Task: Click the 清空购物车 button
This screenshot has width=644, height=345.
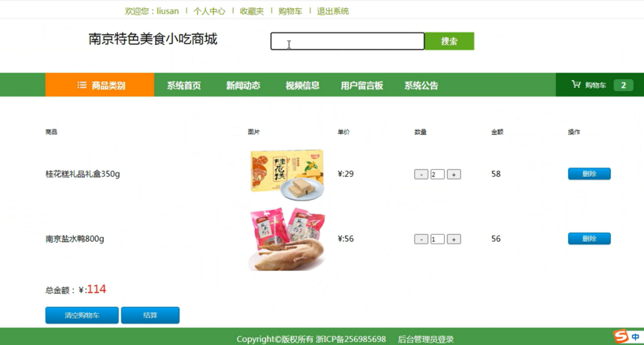Action: click(82, 315)
